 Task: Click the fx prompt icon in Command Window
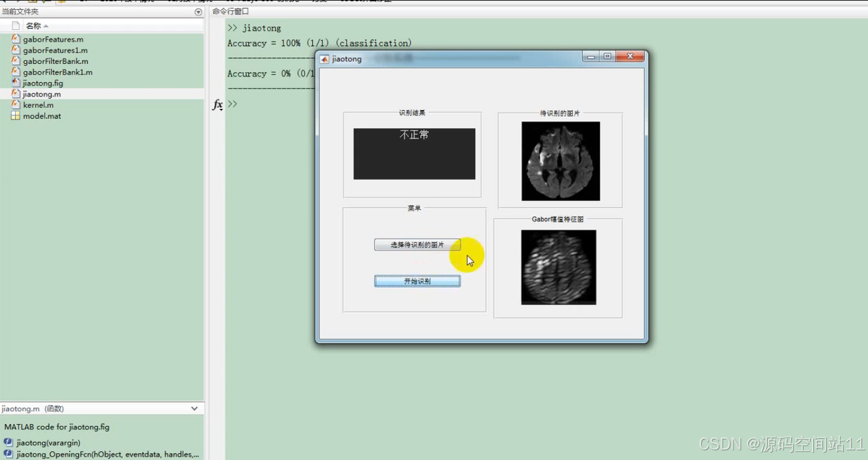217,105
